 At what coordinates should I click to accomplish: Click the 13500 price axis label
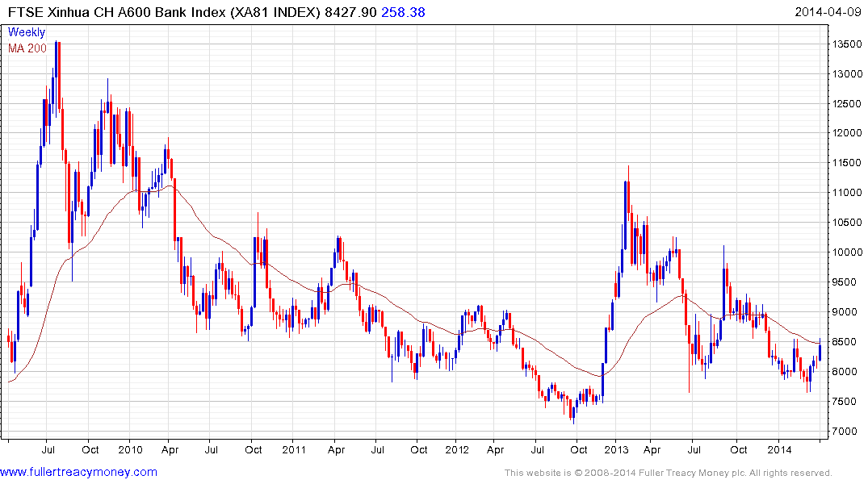847,44
